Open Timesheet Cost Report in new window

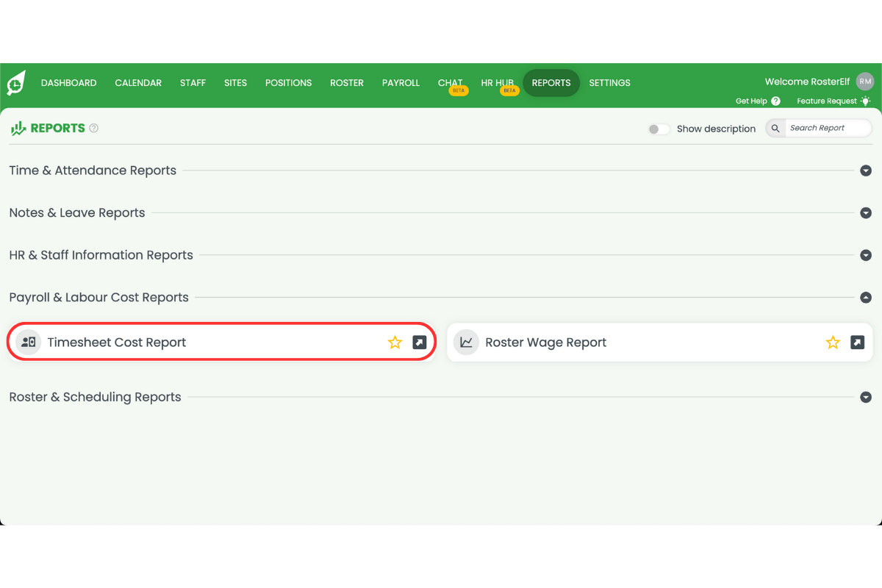(x=417, y=342)
